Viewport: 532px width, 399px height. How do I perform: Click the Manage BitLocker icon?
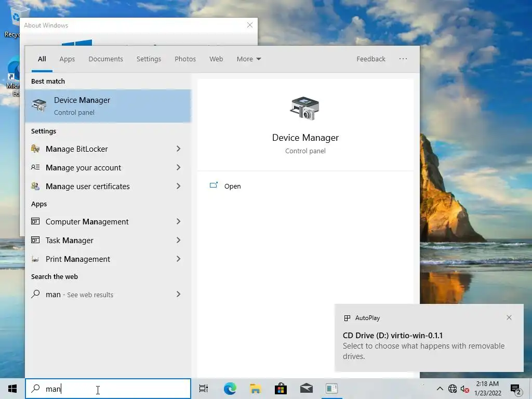(35, 149)
